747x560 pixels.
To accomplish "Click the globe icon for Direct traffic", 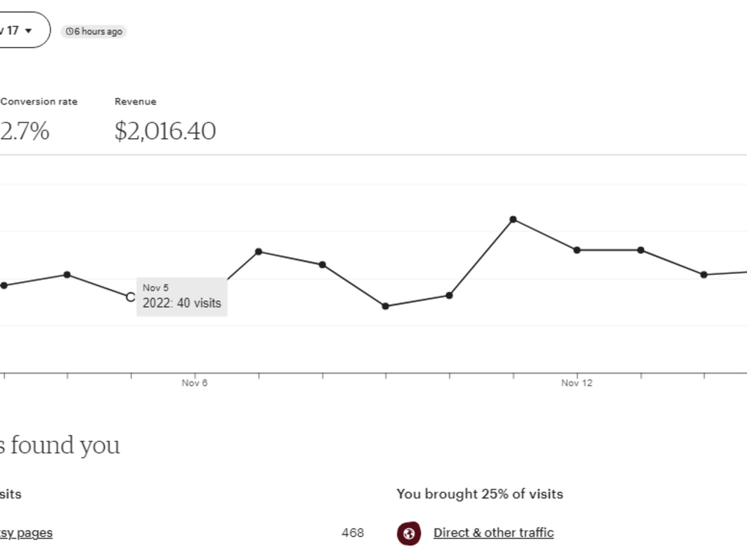I will click(x=409, y=533).
